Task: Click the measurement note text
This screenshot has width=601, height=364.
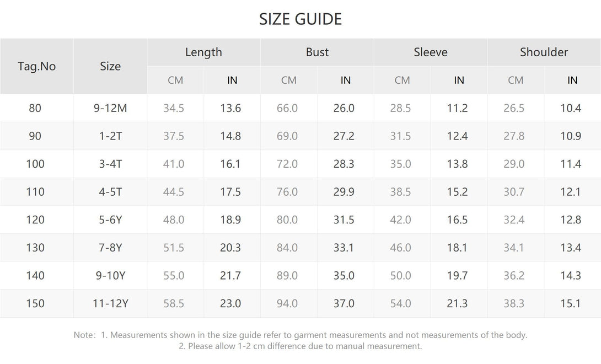Action: 300,341
